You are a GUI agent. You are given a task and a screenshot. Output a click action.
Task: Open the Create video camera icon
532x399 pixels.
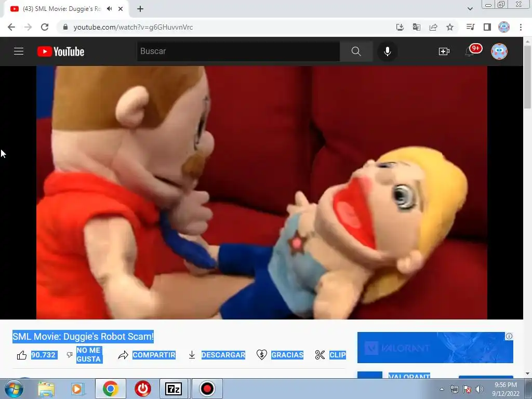pos(444,51)
